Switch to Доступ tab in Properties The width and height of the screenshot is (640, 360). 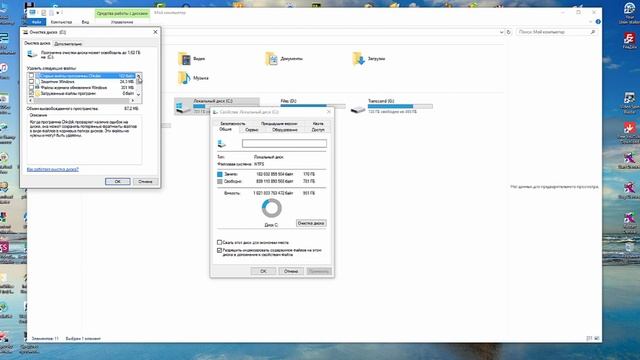[318, 130]
